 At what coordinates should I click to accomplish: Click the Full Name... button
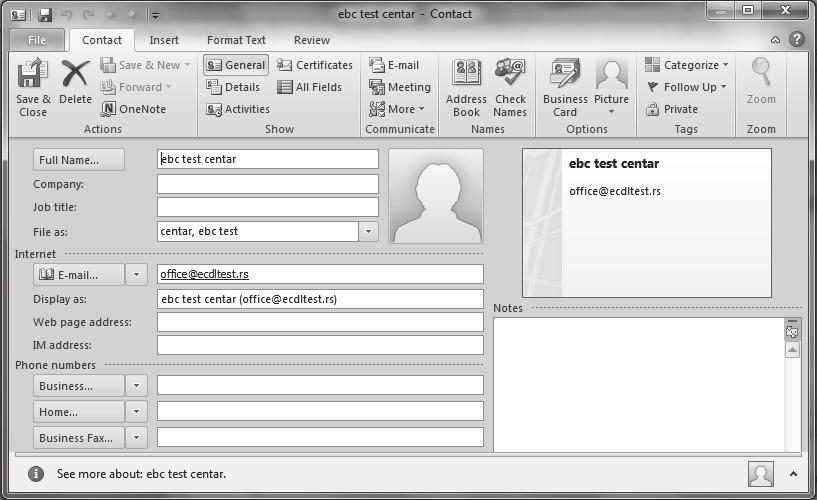79,160
